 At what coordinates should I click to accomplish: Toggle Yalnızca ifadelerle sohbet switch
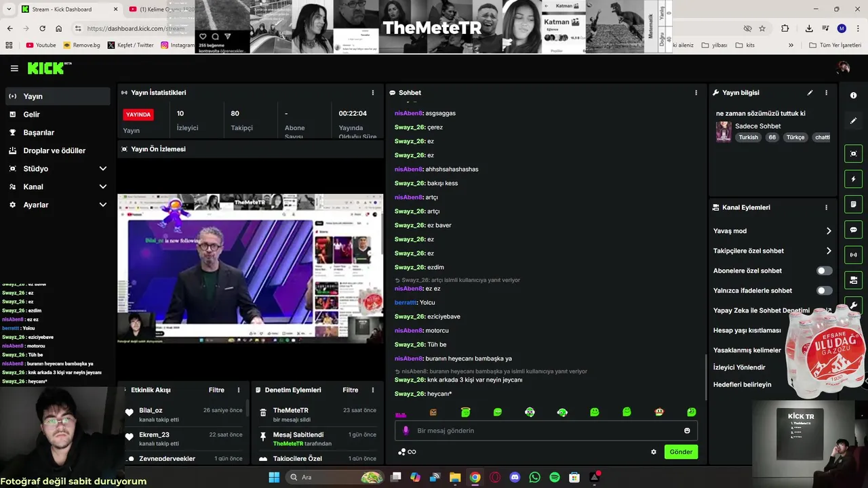click(x=824, y=291)
